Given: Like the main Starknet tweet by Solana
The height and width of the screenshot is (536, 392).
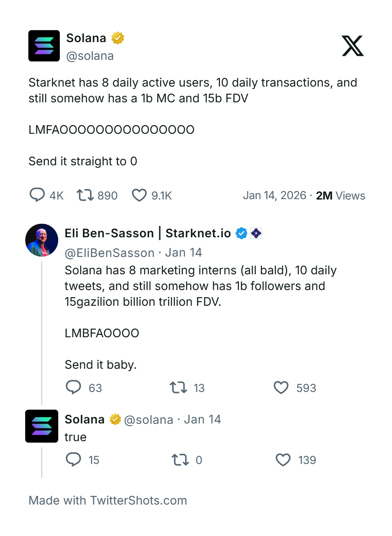Looking at the screenshot, I should (139, 195).
